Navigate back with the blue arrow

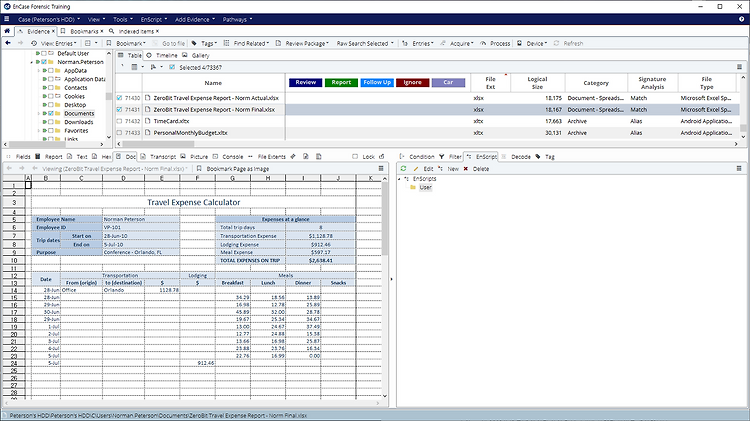(8, 43)
